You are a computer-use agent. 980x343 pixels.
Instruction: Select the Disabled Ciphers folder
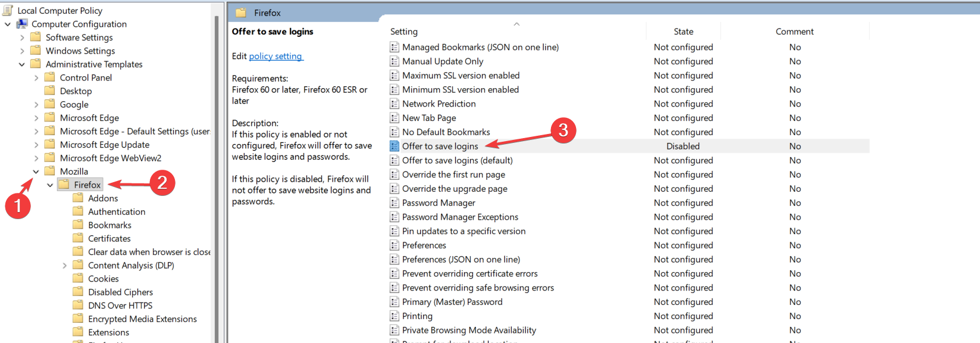pyautogui.click(x=121, y=292)
